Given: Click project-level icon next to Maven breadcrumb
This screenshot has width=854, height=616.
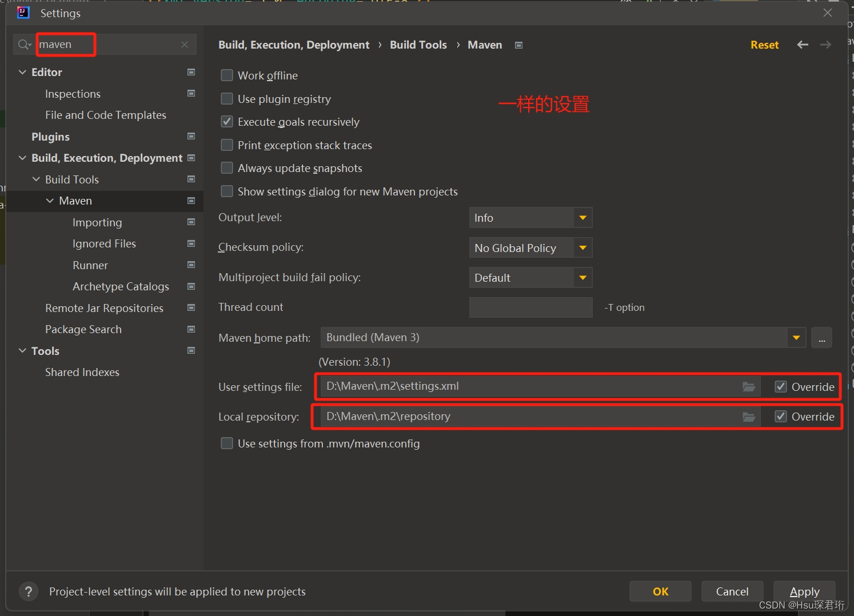Looking at the screenshot, I should click(519, 45).
